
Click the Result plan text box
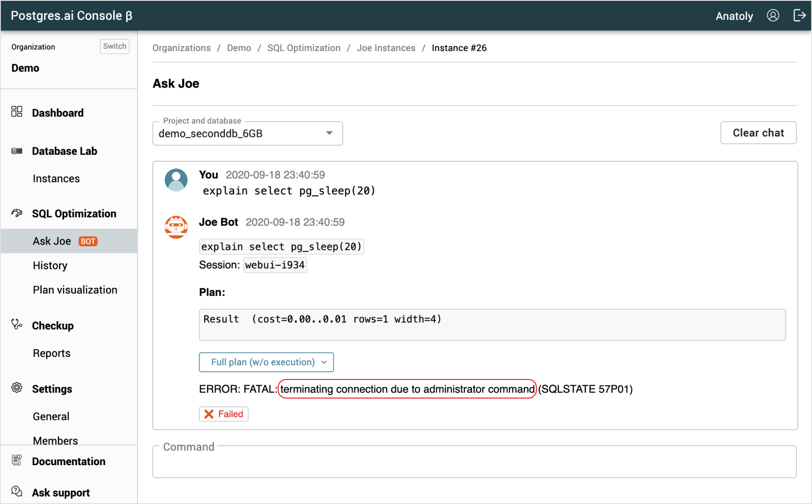point(492,325)
